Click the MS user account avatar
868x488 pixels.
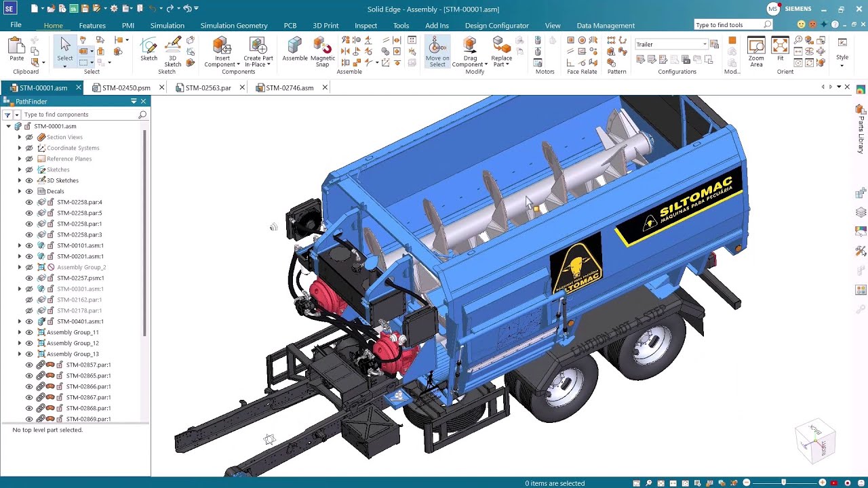tap(773, 9)
